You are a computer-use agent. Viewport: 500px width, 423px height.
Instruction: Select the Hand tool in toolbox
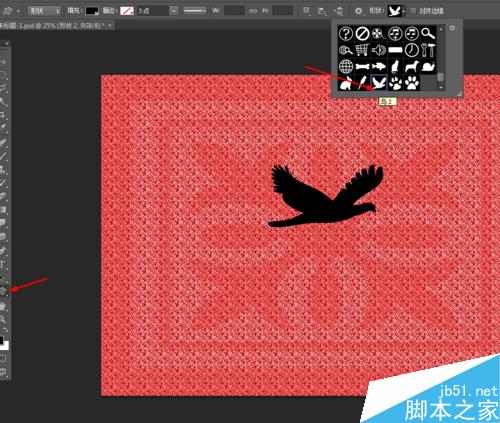3,306
